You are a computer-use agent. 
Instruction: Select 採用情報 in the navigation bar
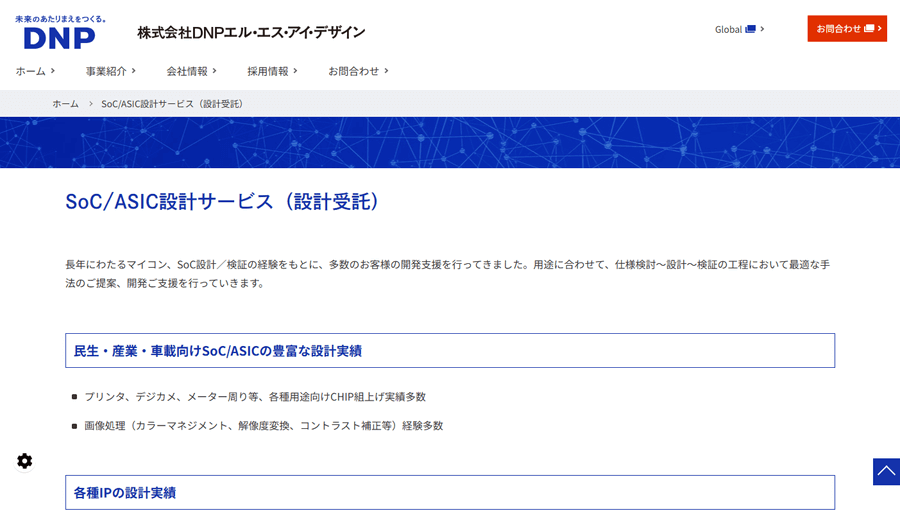(x=268, y=71)
